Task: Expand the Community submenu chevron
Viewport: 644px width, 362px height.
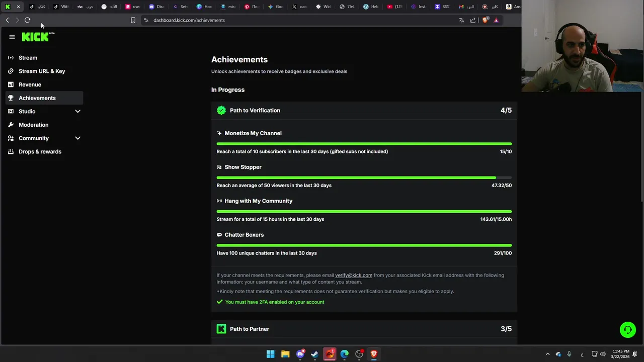Action: [77, 138]
